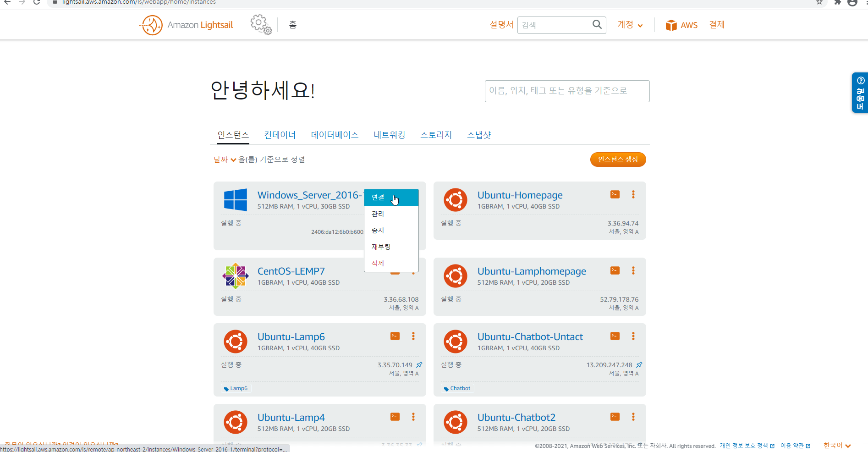Open 이용 약관 footer link
This screenshot has height=452, width=868.
click(x=796, y=446)
